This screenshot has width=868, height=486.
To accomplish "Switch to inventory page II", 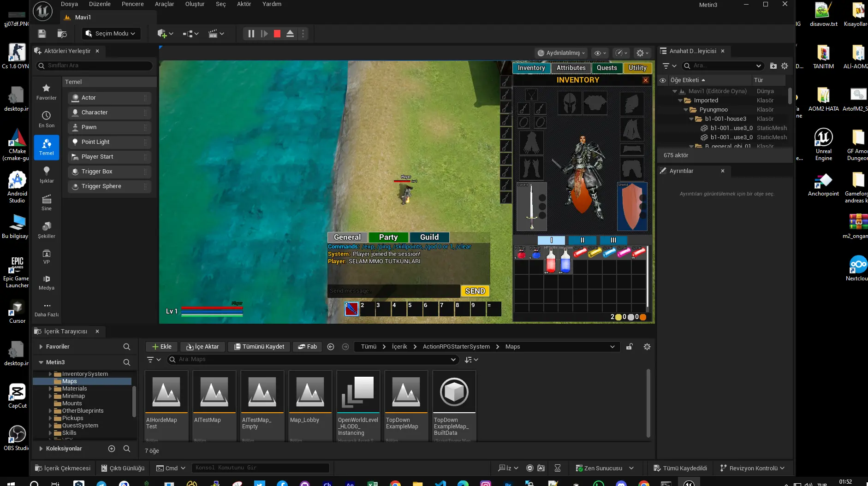I will tap(583, 240).
